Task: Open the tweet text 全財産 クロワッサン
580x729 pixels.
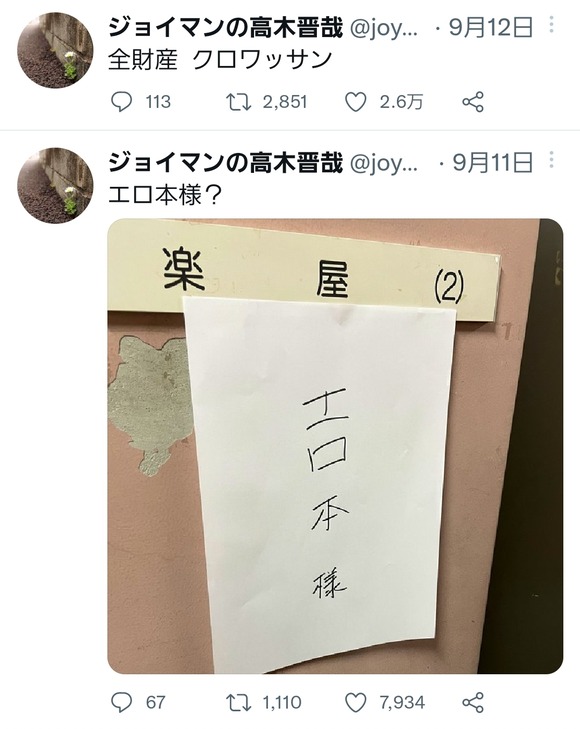Action: 220,60
